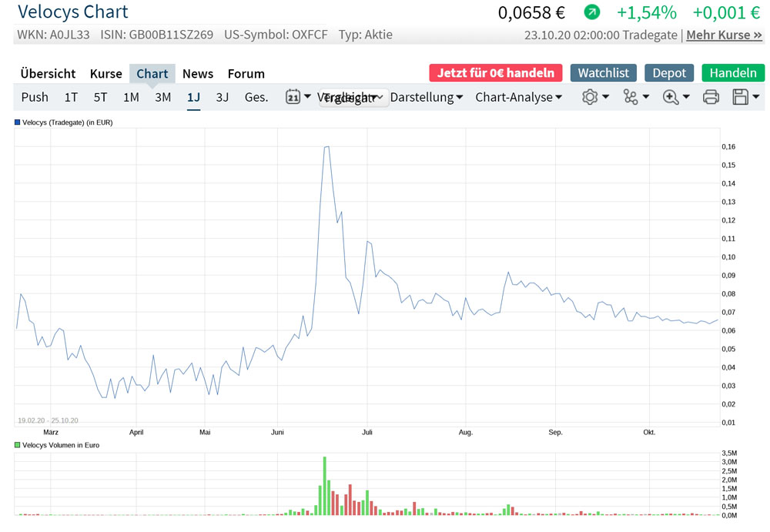
Task: Click the blue Velocys legend swatch
Action: point(17,122)
